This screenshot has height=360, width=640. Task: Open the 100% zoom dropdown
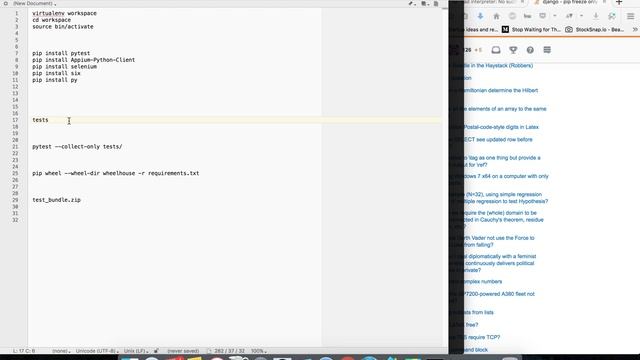click(259, 351)
